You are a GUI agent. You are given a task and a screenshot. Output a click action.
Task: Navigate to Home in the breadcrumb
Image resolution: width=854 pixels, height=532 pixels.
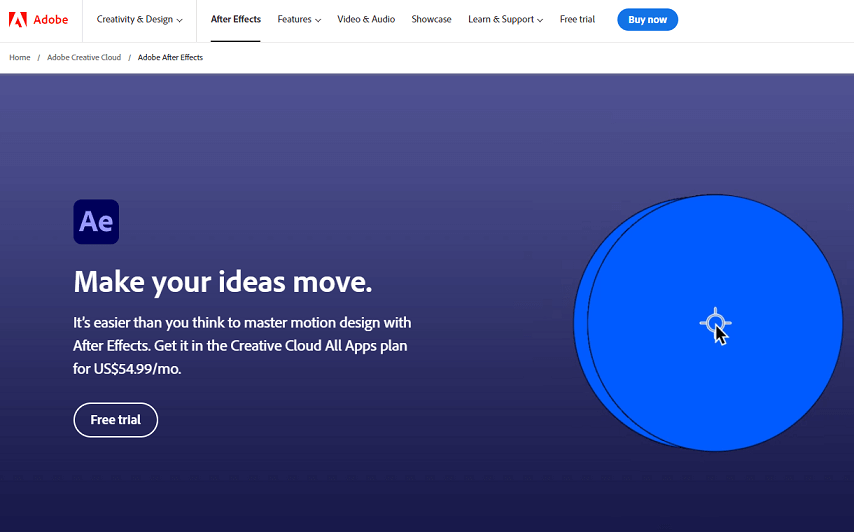pyautogui.click(x=20, y=58)
